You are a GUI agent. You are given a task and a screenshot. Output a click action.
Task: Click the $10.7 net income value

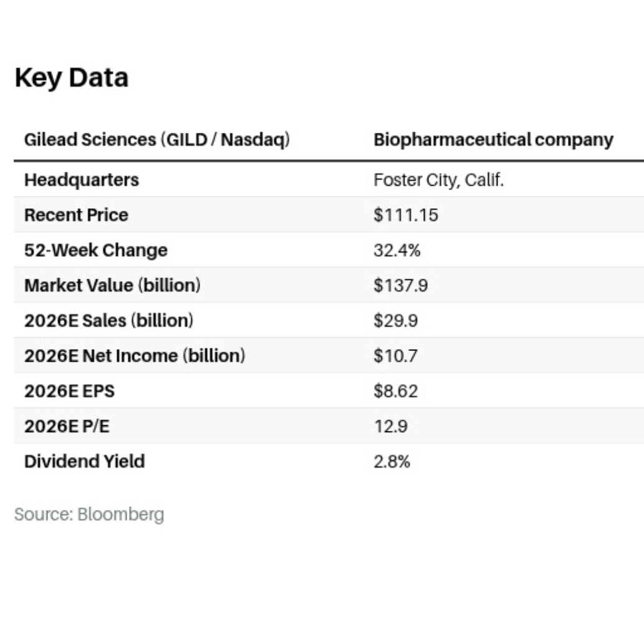(x=395, y=356)
